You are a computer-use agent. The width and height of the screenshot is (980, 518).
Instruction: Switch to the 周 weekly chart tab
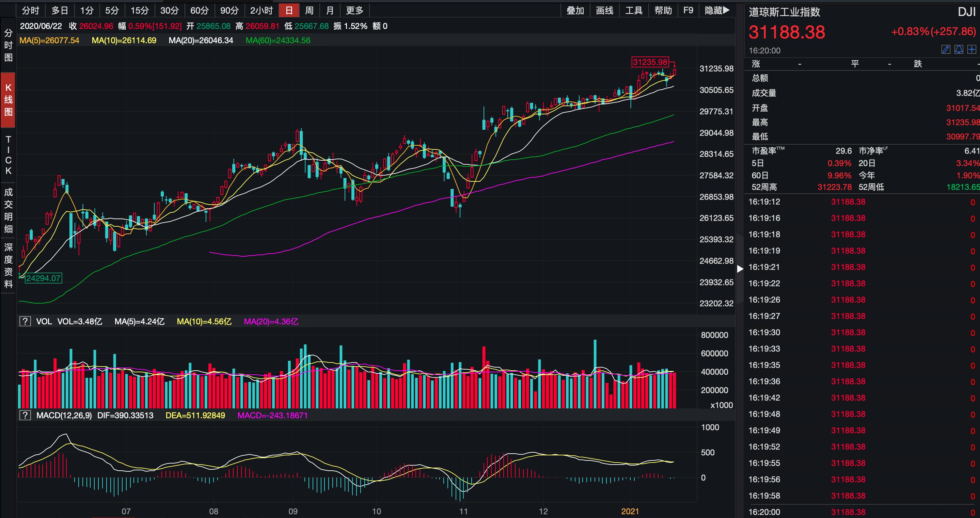click(309, 10)
